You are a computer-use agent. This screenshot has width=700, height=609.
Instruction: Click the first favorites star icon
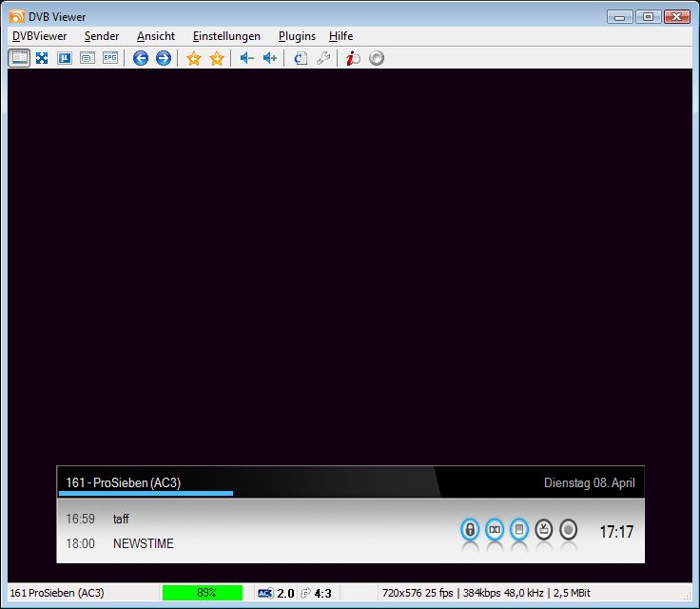pos(194,58)
